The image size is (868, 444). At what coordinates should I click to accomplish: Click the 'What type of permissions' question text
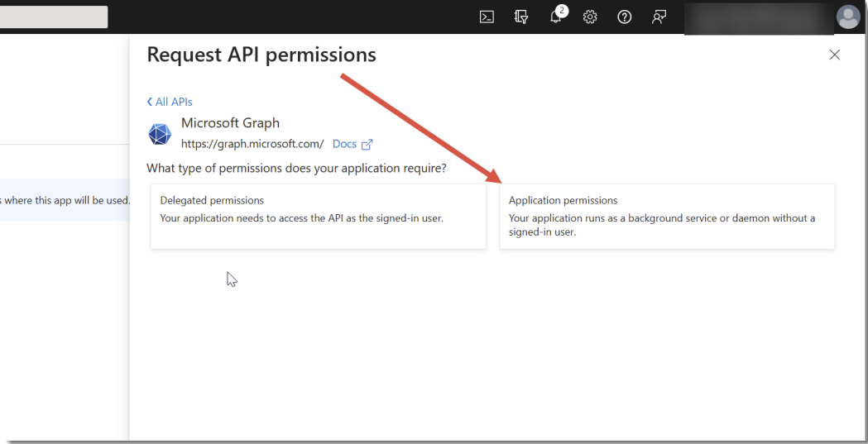tap(296, 168)
